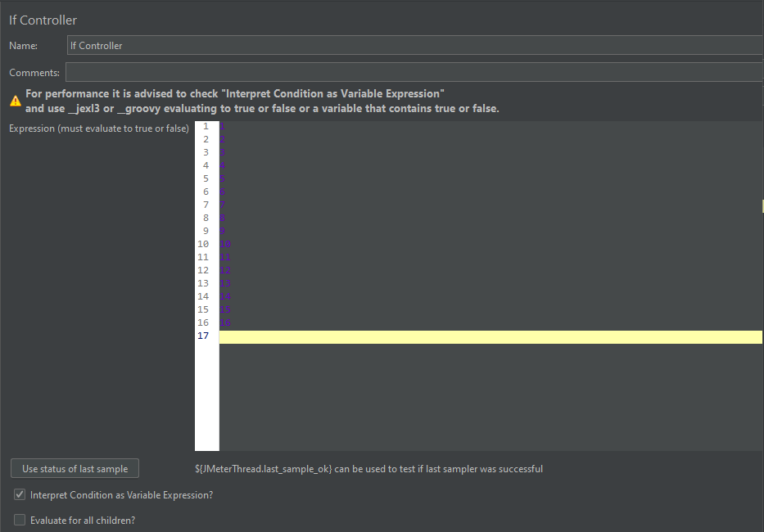This screenshot has height=532, width=764.
Task: Place cursor at line 12 text in editor
Action: (x=226, y=270)
